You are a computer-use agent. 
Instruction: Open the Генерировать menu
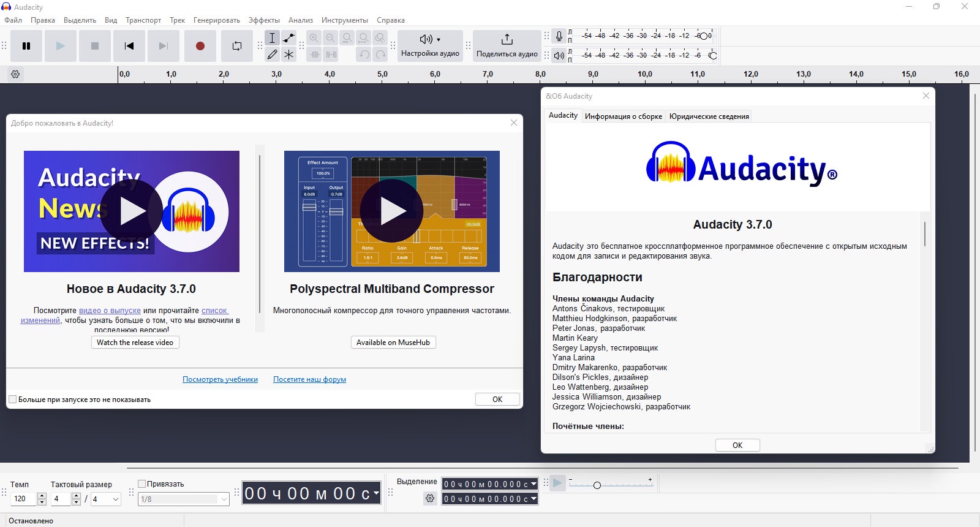click(x=217, y=20)
